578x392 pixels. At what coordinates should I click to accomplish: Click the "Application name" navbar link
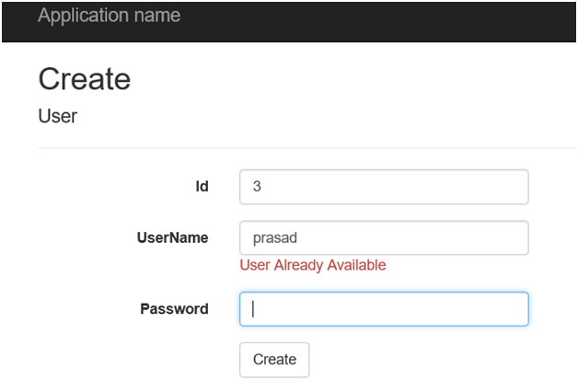click(x=110, y=16)
